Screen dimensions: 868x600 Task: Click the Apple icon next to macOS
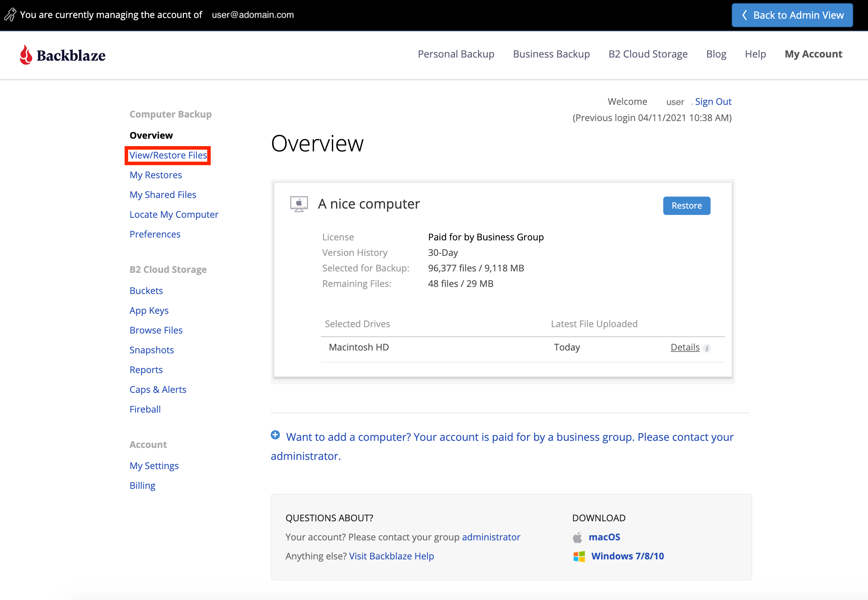pyautogui.click(x=577, y=537)
